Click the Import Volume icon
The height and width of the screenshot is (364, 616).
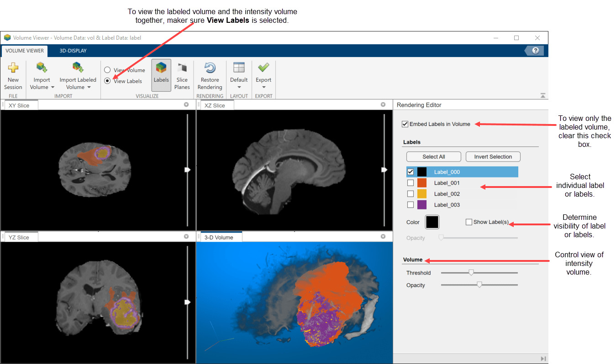[42, 68]
